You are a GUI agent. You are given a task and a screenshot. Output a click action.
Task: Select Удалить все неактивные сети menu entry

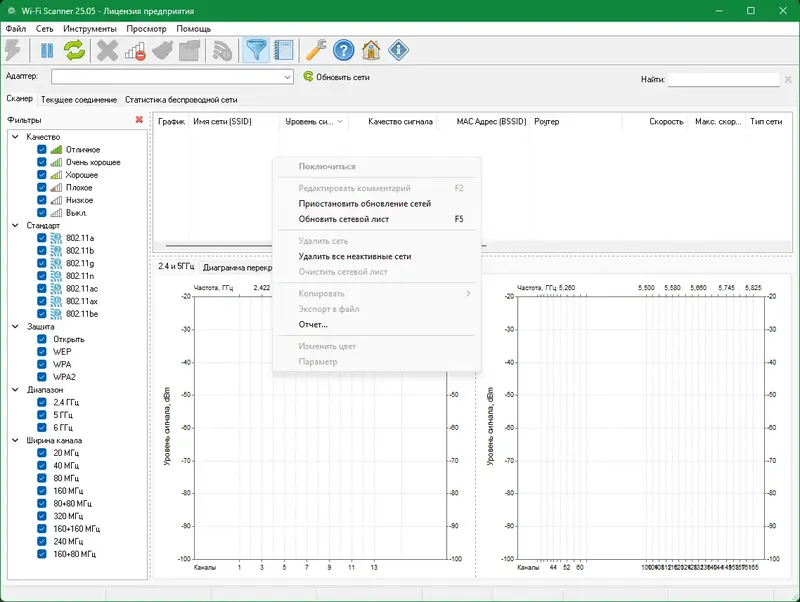pos(377,257)
